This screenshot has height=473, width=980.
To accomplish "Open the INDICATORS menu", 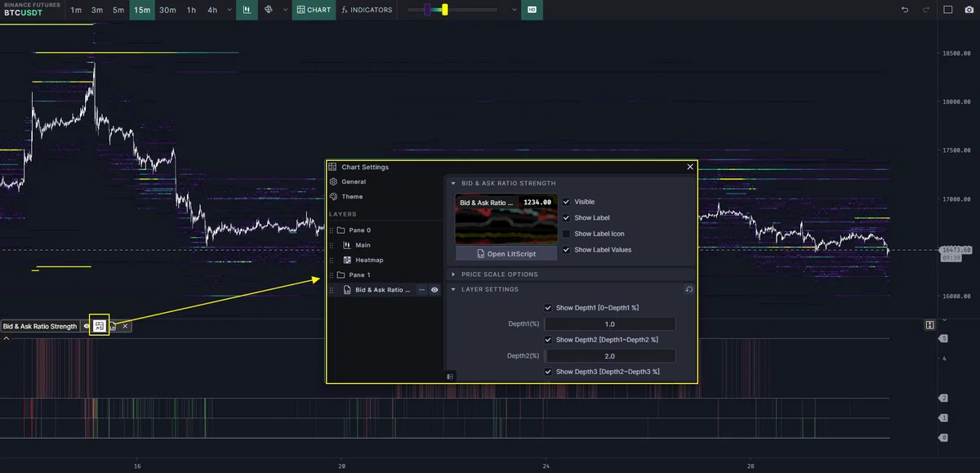I will (367, 10).
